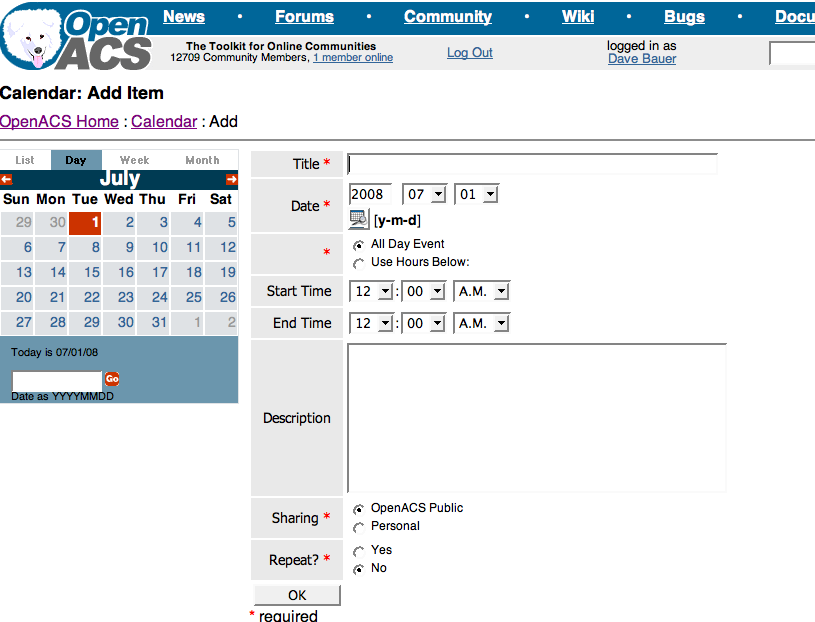The height and width of the screenshot is (622, 815).
Task: Enable repeat by selecting Yes
Action: 359,551
